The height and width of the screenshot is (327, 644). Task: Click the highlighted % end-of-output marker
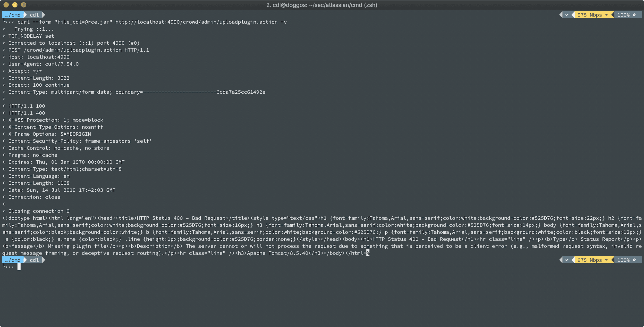(x=368, y=253)
